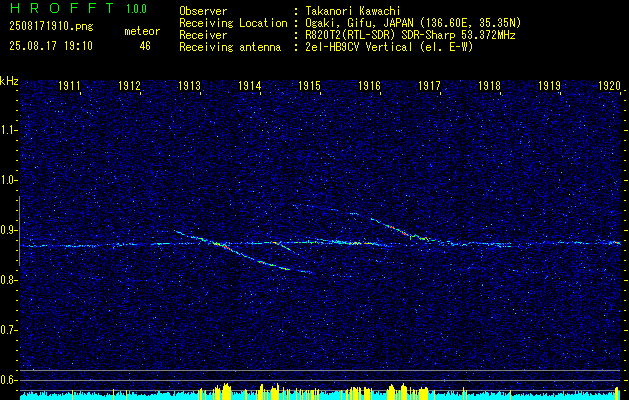The image size is (629, 400).
Task: Click the 0.9 kHz axis label
Action: (x=7, y=230)
